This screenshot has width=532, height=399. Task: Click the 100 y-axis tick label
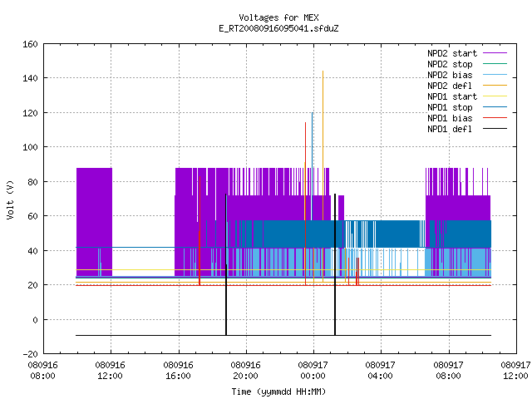click(30, 147)
